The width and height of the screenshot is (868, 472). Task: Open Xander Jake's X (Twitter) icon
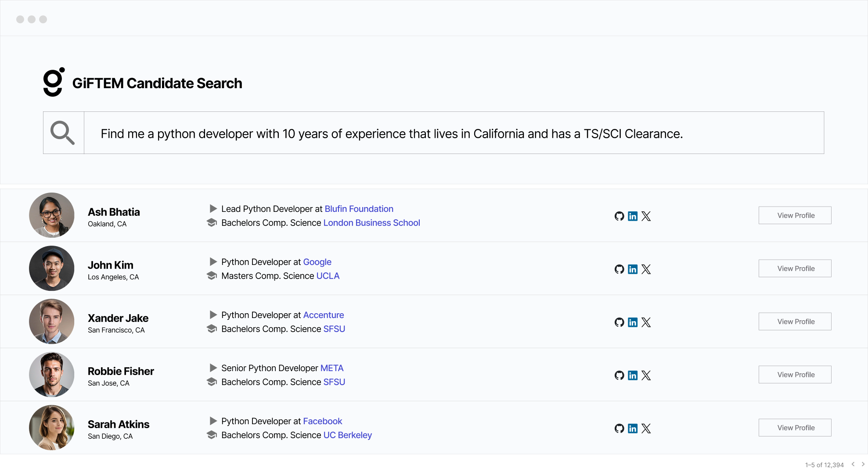[x=646, y=322]
